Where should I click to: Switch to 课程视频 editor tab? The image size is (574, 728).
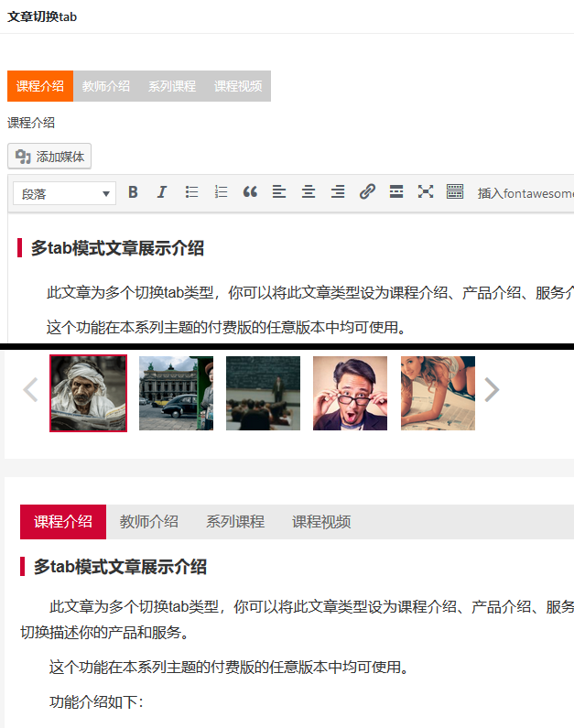[x=238, y=86]
